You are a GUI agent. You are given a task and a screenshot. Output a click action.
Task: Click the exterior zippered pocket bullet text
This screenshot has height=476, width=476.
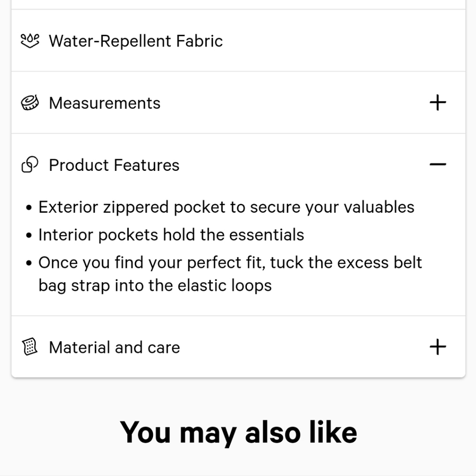pyautogui.click(x=226, y=208)
